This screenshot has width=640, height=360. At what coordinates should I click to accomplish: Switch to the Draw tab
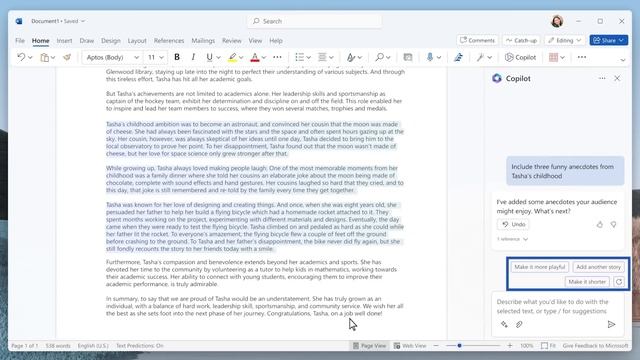click(x=87, y=41)
